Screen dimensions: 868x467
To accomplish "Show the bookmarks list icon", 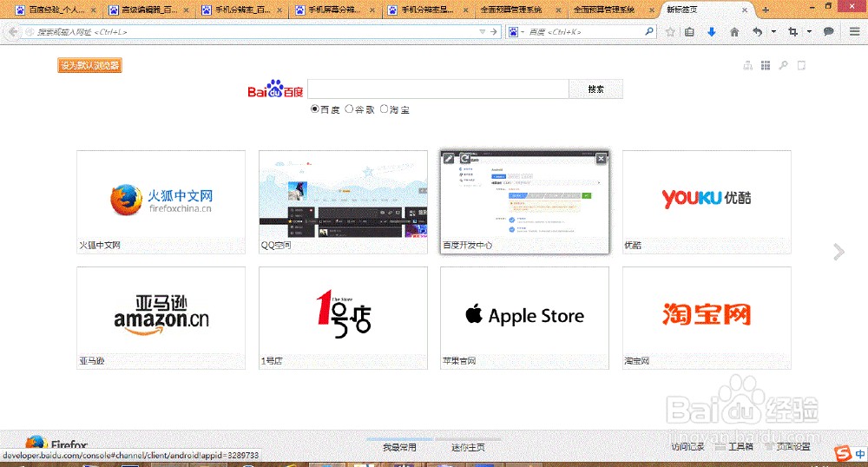I will pyautogui.click(x=689, y=32).
